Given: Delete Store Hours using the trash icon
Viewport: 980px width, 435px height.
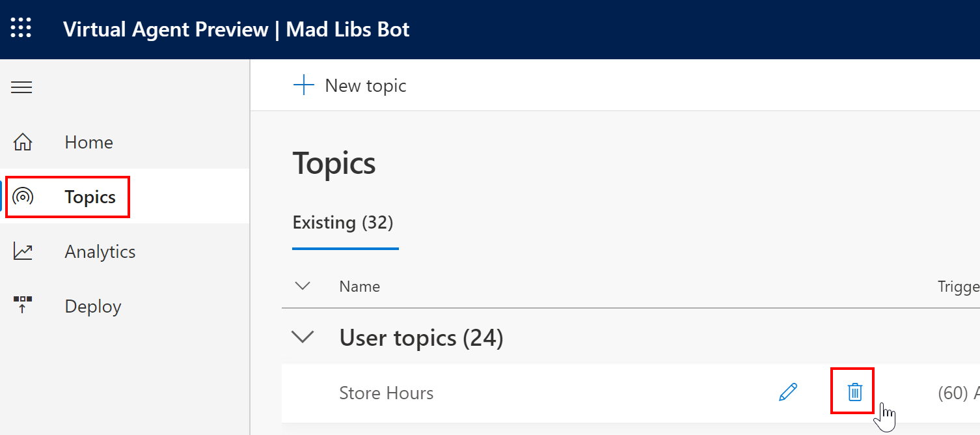Looking at the screenshot, I should pos(853,391).
